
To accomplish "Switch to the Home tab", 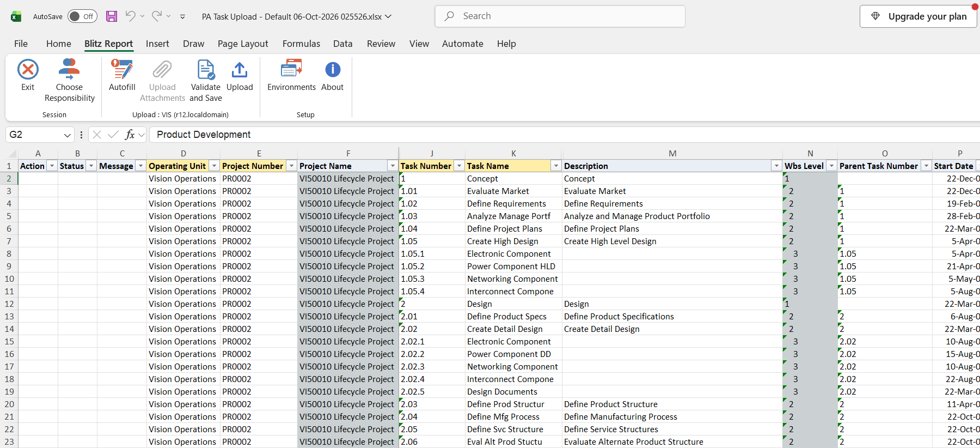I will coord(59,44).
